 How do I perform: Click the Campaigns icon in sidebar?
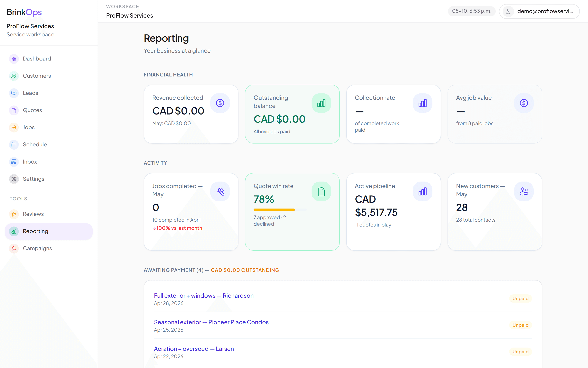[14, 248]
